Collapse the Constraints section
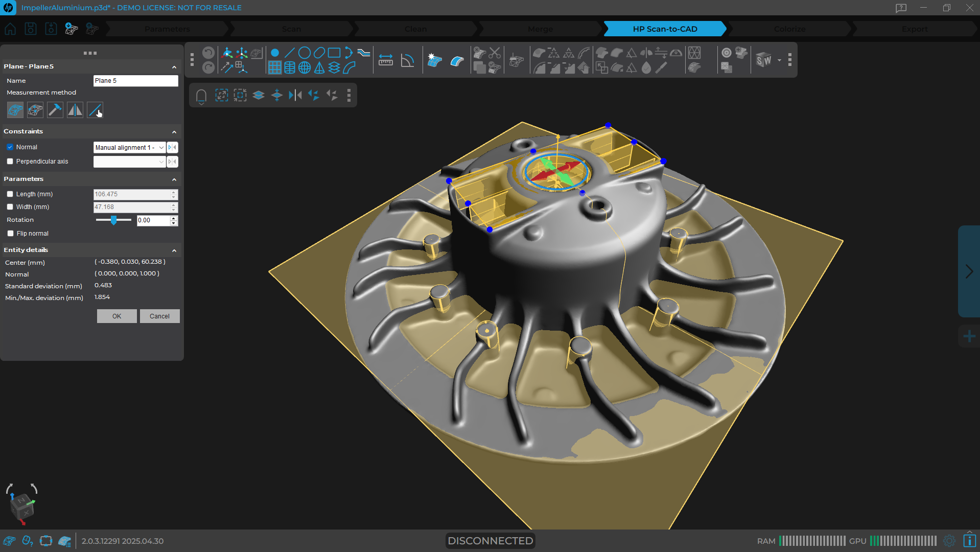980x552 pixels. click(174, 131)
